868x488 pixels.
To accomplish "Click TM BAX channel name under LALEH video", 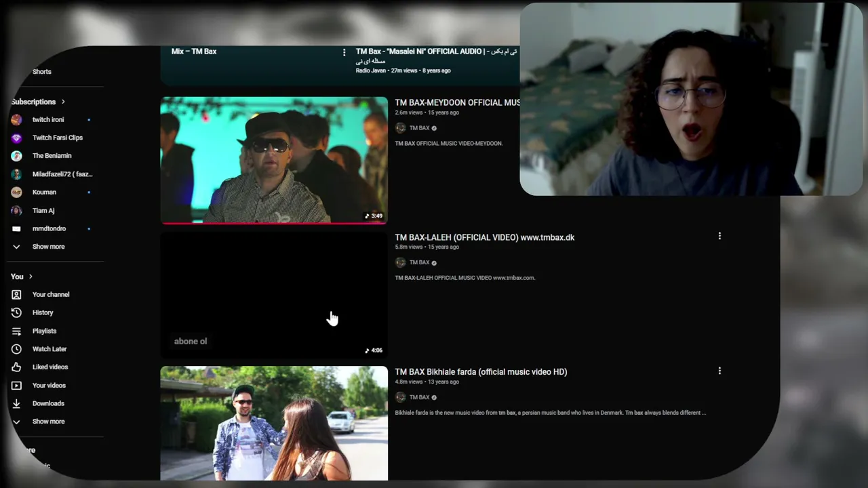I will (x=419, y=262).
